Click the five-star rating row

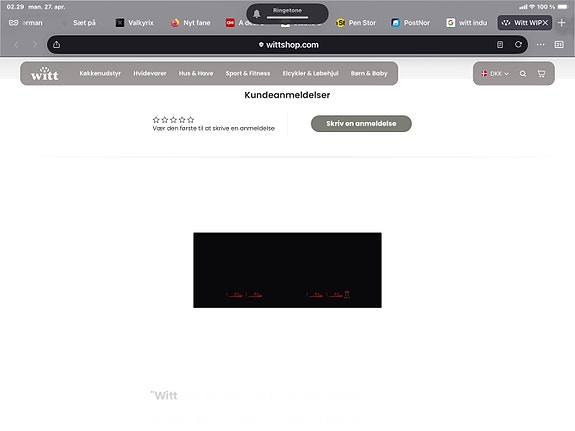point(173,120)
